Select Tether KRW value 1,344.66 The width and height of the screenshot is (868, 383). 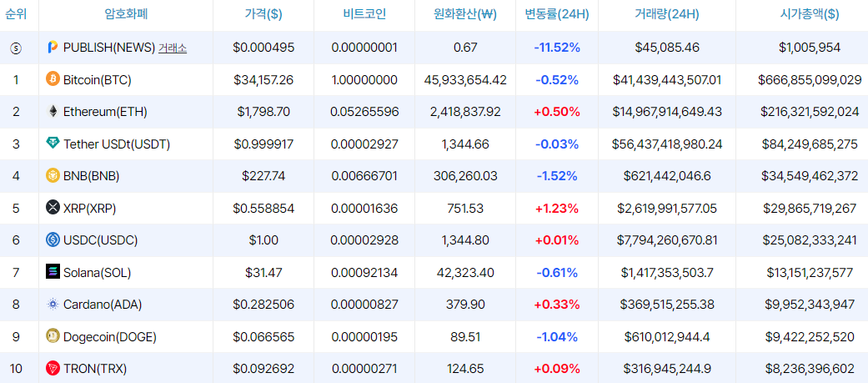pos(465,144)
